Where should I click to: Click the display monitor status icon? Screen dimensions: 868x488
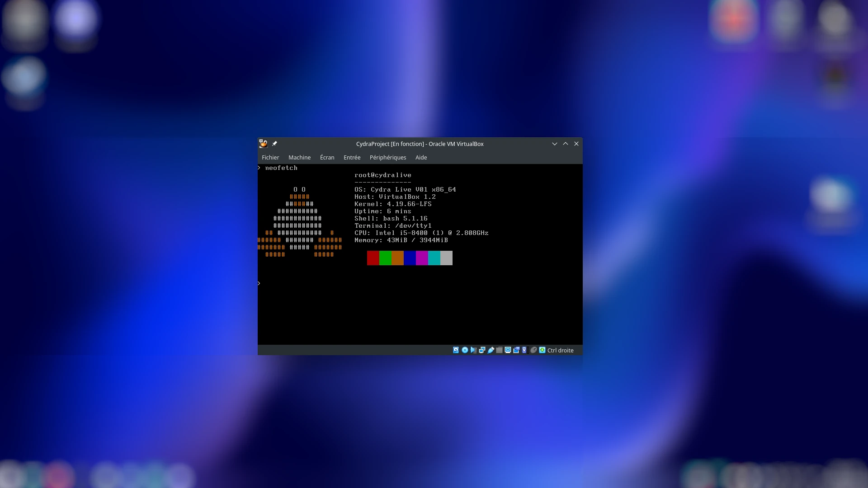pos(508,350)
